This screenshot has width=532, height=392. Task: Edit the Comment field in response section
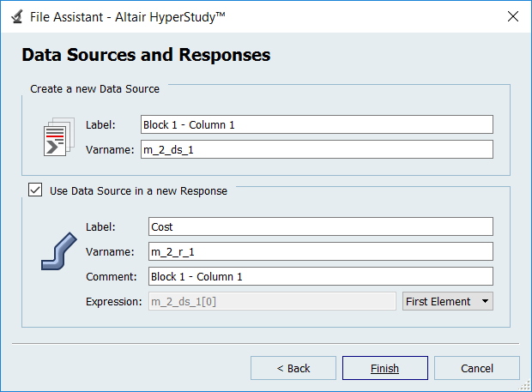(x=320, y=276)
